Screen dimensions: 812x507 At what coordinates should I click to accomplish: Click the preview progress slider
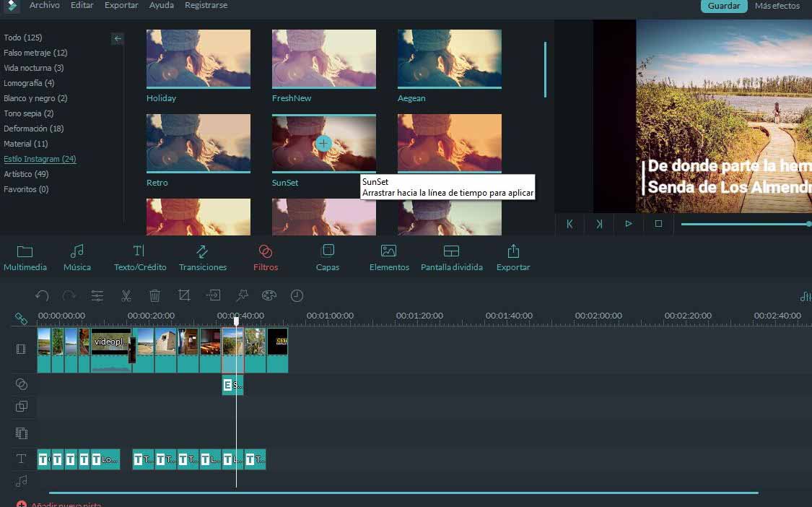[x=743, y=224]
